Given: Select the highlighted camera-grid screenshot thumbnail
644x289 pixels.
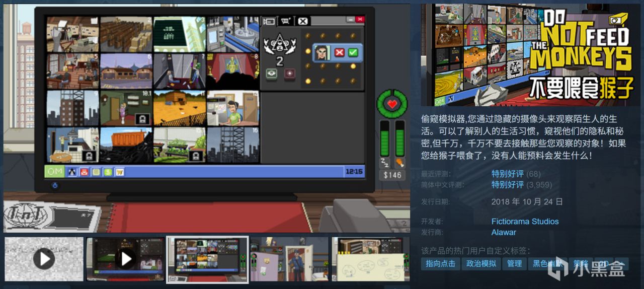Looking at the screenshot, I should pos(207,259).
